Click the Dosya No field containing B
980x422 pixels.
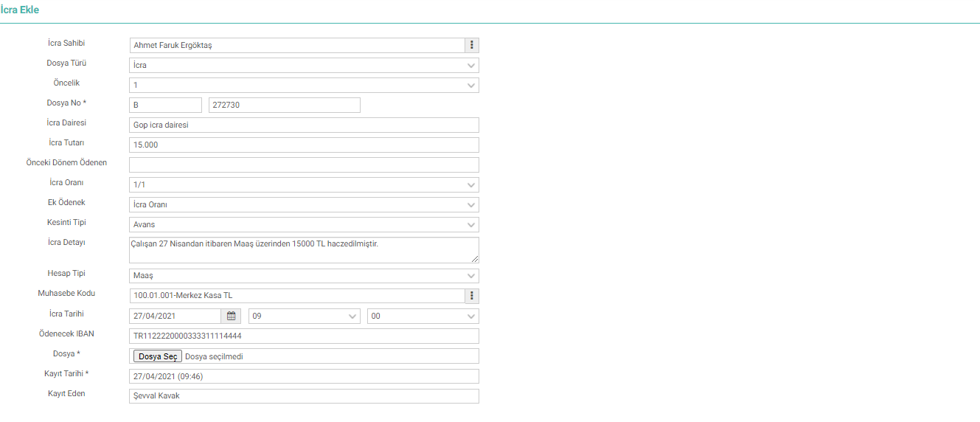(x=165, y=105)
